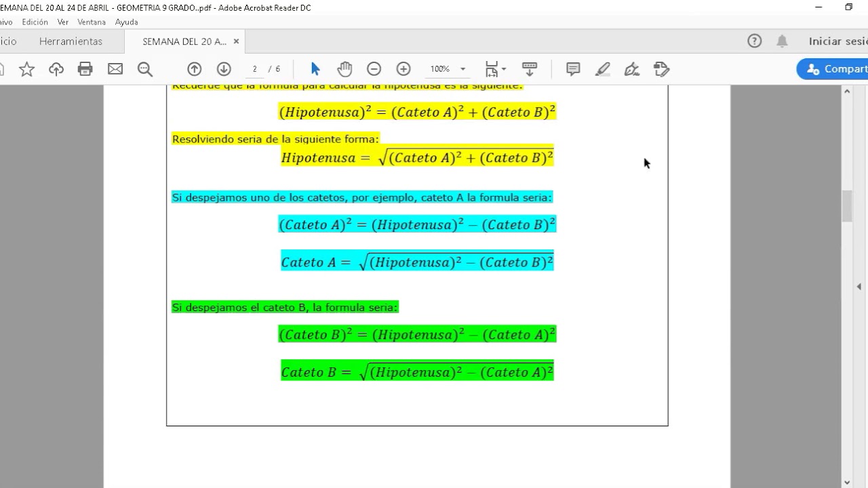
Task: Open the sign document pen tool
Action: tap(632, 69)
